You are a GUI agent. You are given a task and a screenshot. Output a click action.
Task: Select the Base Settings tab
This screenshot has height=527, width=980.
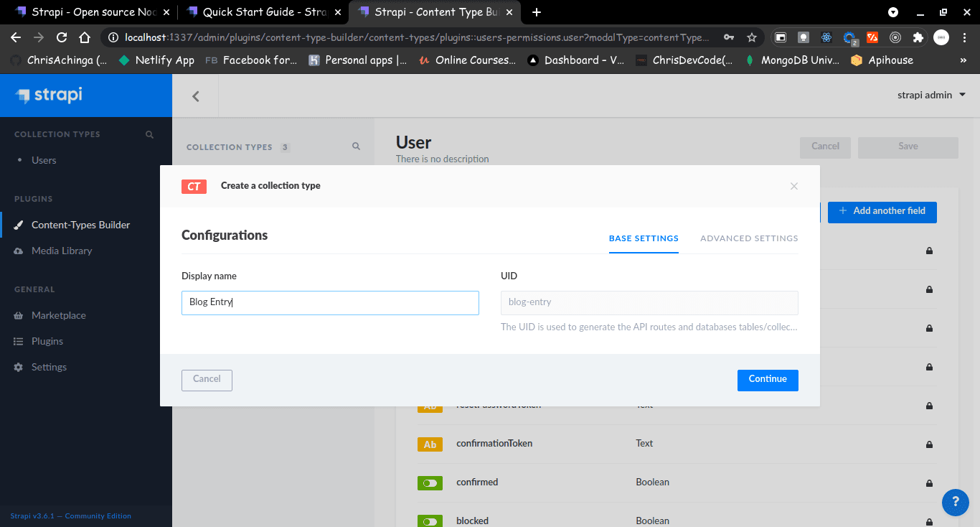(644, 238)
